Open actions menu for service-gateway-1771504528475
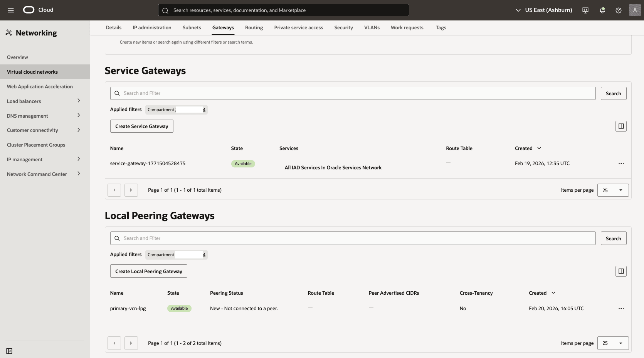This screenshot has width=644, height=358. pos(621,163)
